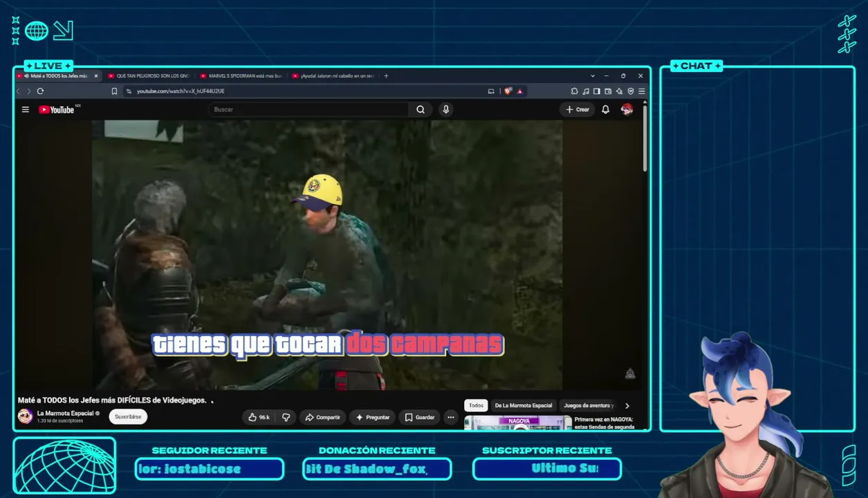Click the '1.33 M de suscriptores' text
The width and height of the screenshot is (868, 498).
pyautogui.click(x=60, y=421)
